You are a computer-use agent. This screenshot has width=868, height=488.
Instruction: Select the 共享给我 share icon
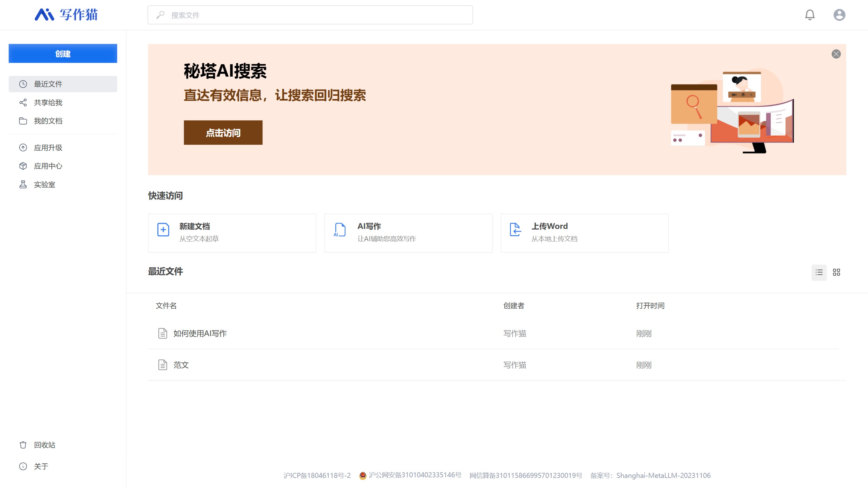(23, 102)
